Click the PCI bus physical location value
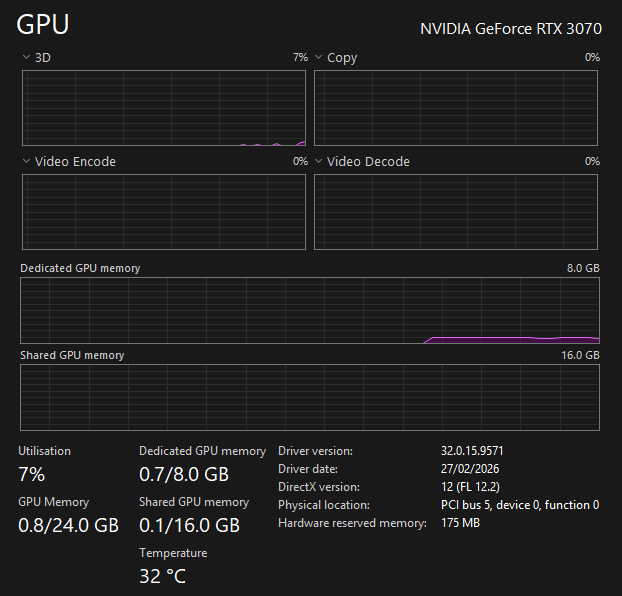Image resolution: width=622 pixels, height=596 pixels. click(520, 505)
